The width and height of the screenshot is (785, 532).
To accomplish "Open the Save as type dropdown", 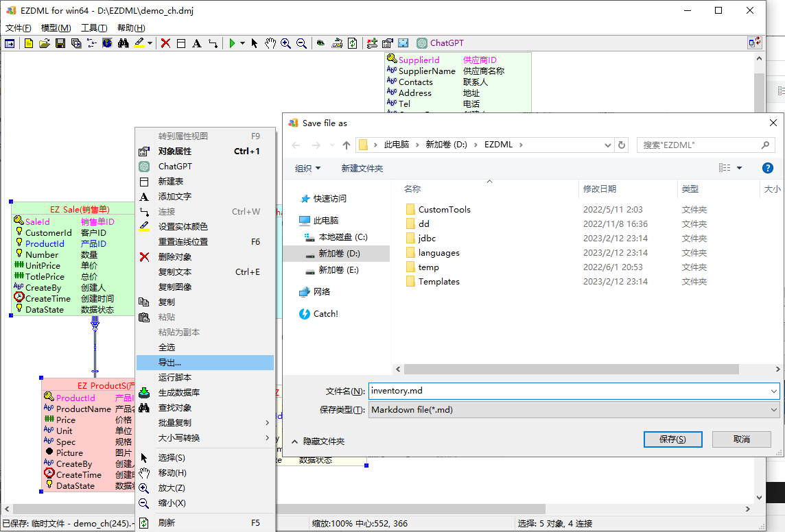I will (774, 410).
